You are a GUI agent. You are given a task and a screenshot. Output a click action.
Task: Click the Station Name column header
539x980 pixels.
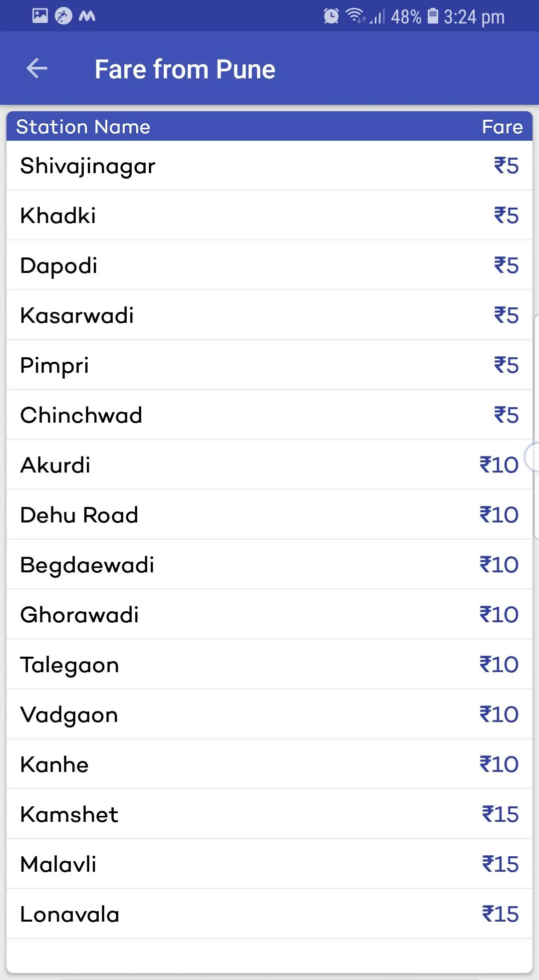[x=83, y=127]
